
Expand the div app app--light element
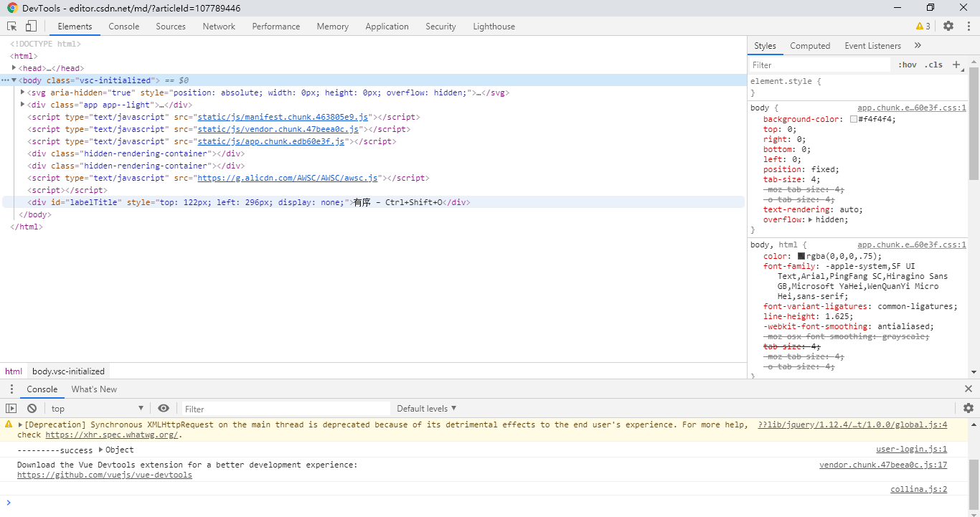tap(23, 104)
